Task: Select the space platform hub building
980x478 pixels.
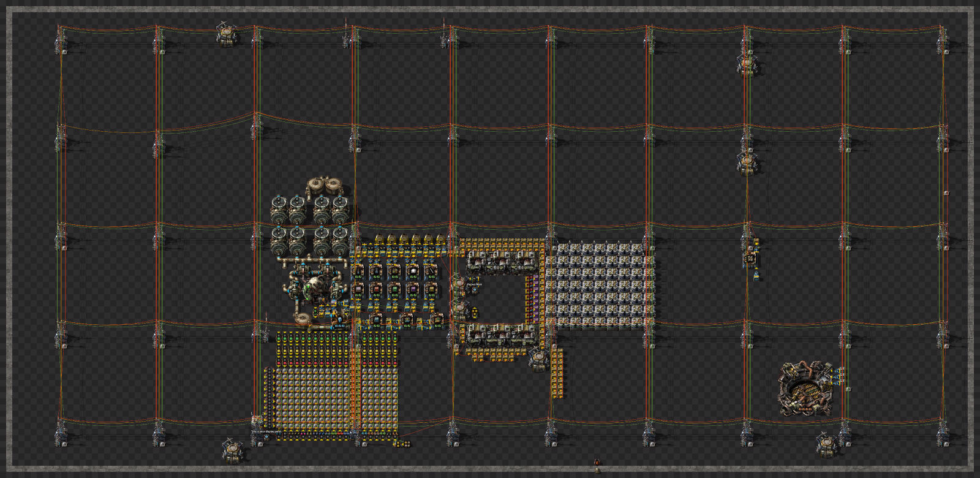Action: 805,389
